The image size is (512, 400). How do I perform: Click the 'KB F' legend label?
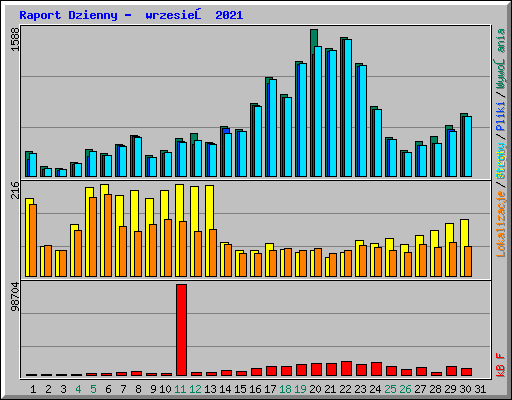tap(501, 365)
